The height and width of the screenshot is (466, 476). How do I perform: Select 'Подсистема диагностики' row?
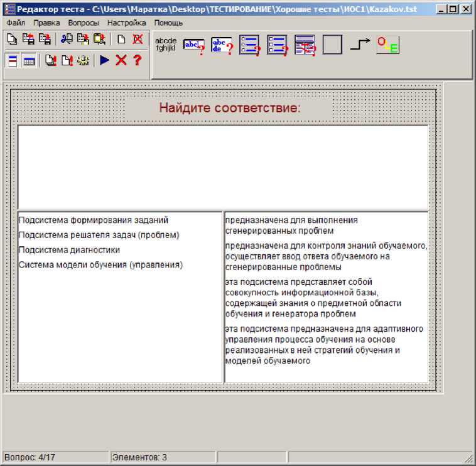point(69,249)
